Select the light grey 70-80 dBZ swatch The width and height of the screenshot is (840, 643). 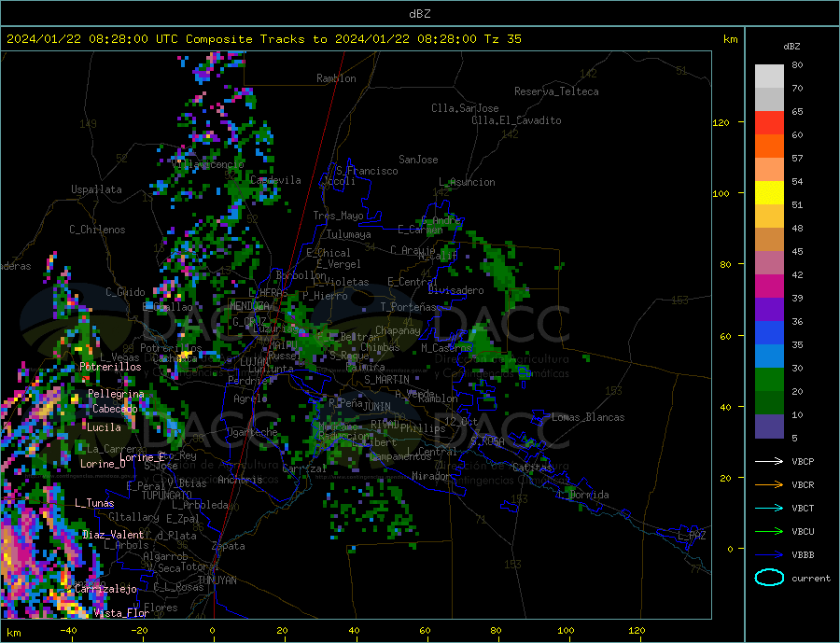[x=769, y=77]
